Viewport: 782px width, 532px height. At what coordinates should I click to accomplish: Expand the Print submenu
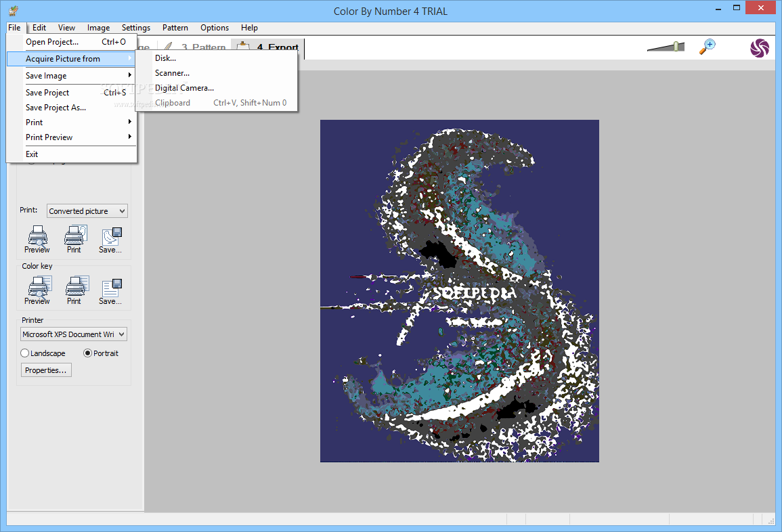pos(71,122)
